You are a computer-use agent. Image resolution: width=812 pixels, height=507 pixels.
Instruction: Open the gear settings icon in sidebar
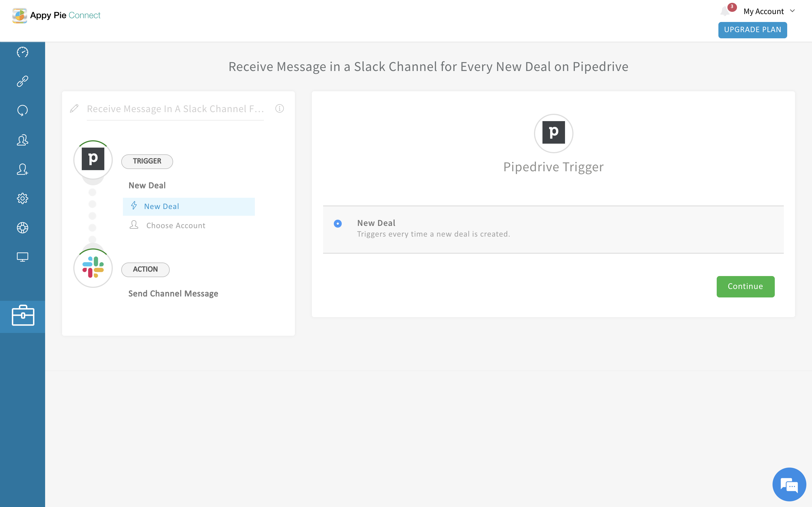pos(23,199)
